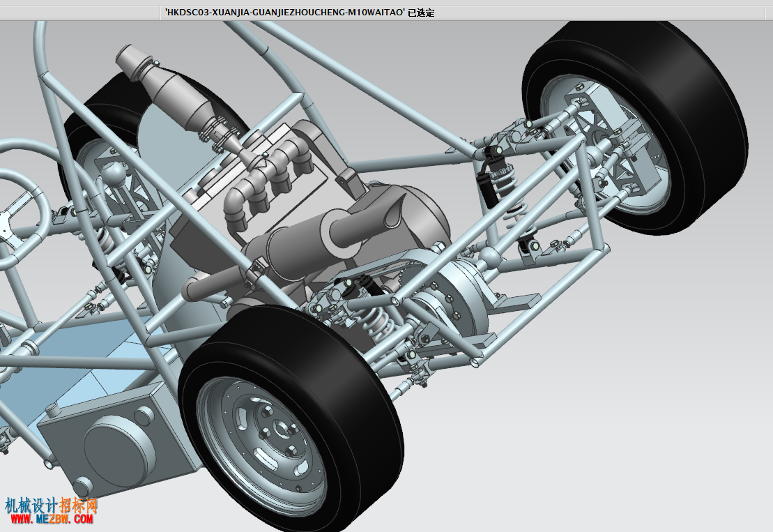Image resolution: width=773 pixels, height=532 pixels.
Task: Click the selected part name in status line
Action: click(285, 13)
